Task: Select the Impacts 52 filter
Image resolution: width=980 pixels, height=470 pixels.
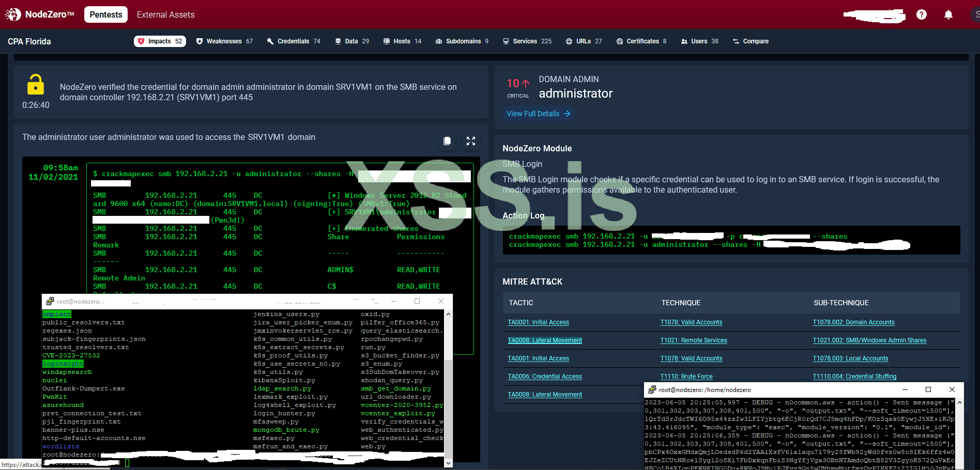Action: click(160, 41)
